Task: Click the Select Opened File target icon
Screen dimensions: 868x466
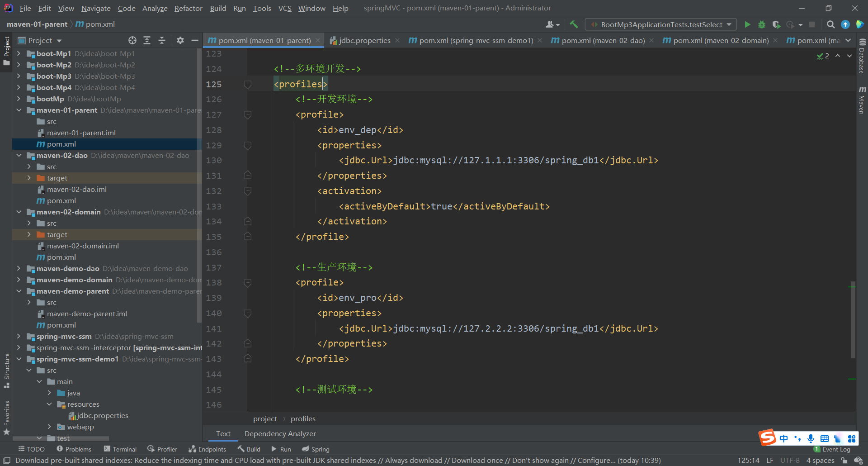Action: (x=132, y=40)
